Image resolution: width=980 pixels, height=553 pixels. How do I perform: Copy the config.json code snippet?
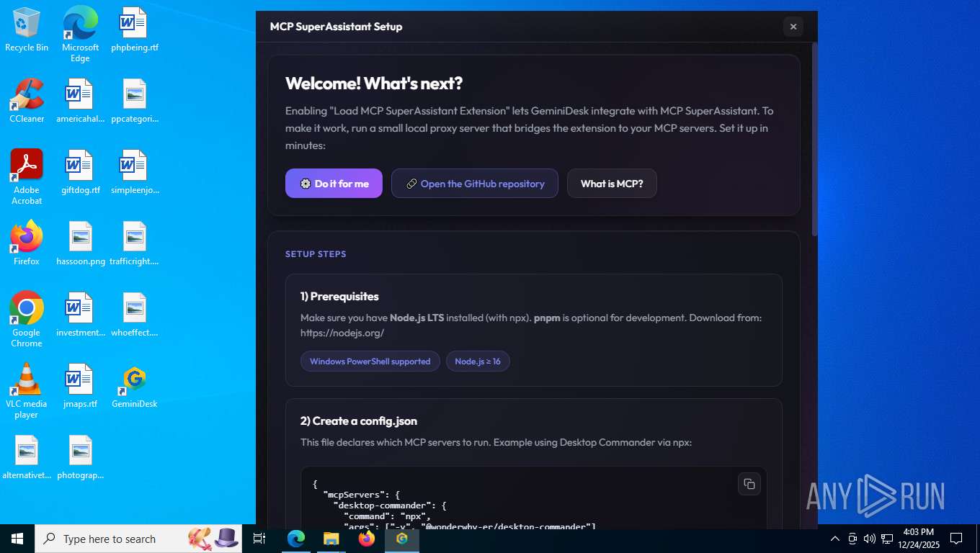pos(749,484)
